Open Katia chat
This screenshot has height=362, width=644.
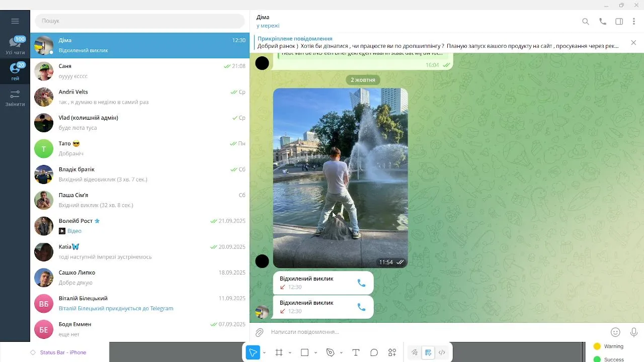[x=140, y=252]
